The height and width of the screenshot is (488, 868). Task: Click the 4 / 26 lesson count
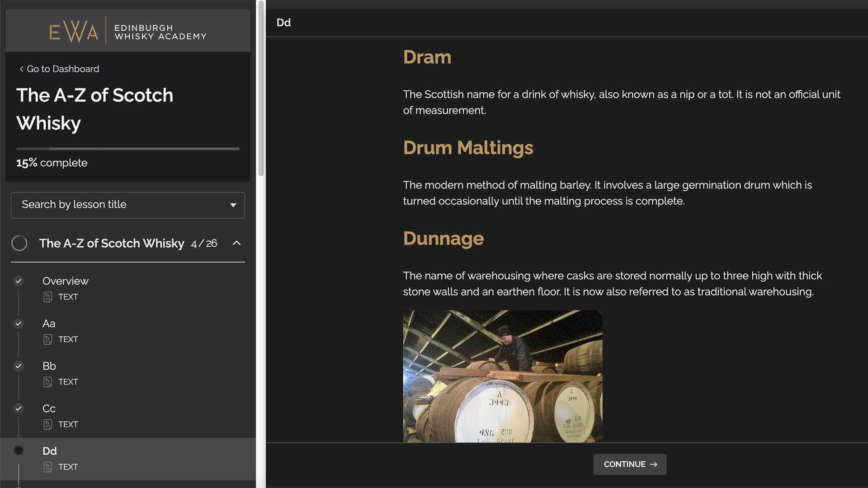[204, 244]
